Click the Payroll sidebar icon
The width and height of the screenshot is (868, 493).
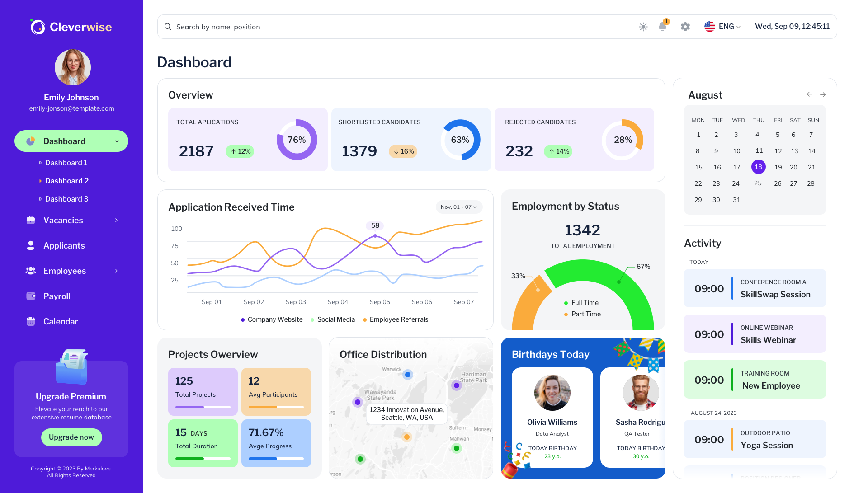point(30,296)
